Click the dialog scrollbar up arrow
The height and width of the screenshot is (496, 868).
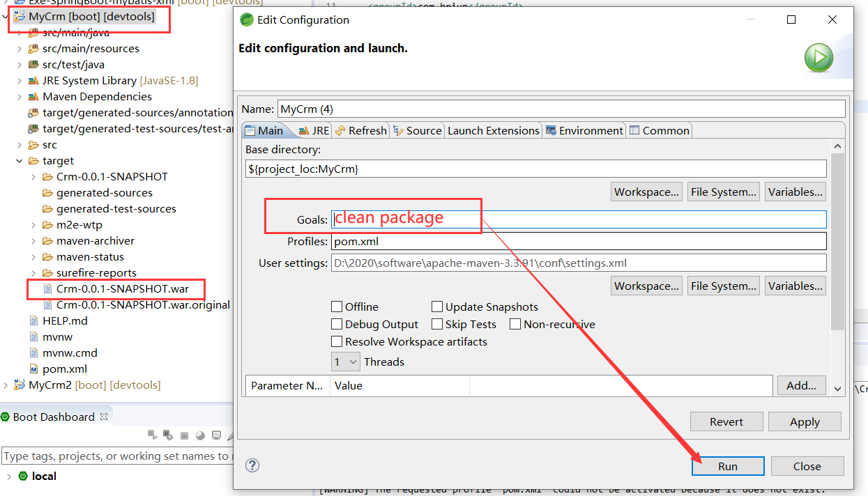[837, 146]
